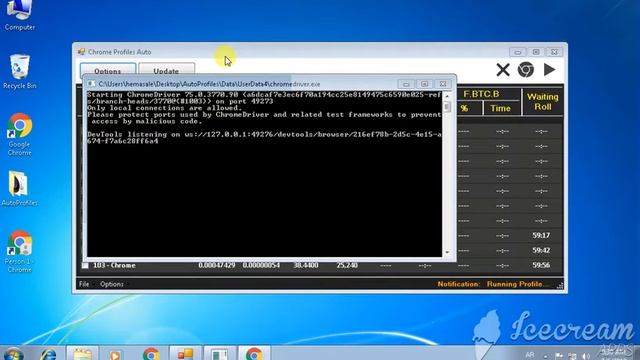Click the % column header

tap(464, 108)
